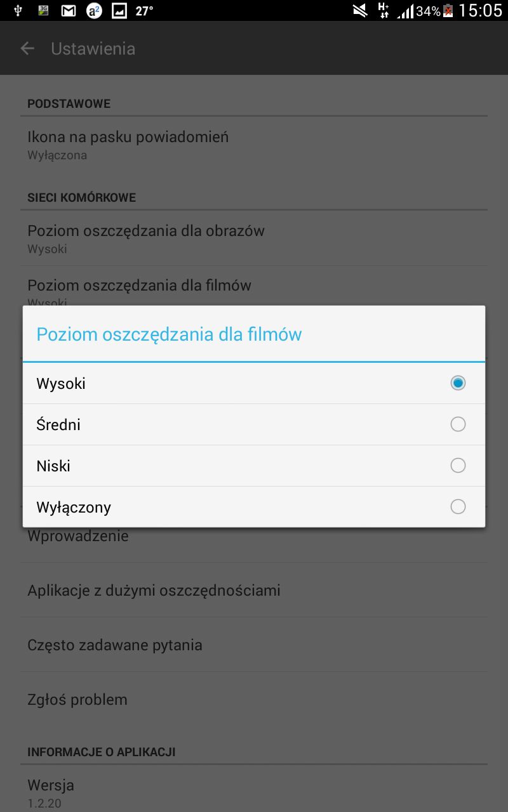
Task: Tap the back arrow in the Ustawienia header
Action: 27,48
